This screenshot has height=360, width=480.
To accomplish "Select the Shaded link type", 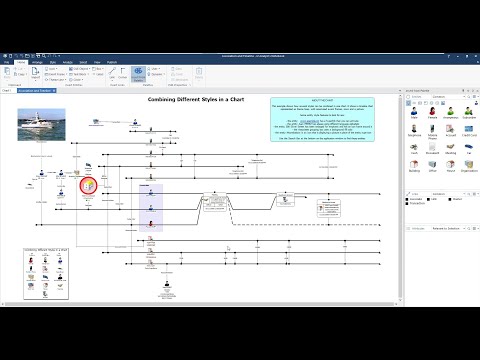I will [x=455, y=199].
